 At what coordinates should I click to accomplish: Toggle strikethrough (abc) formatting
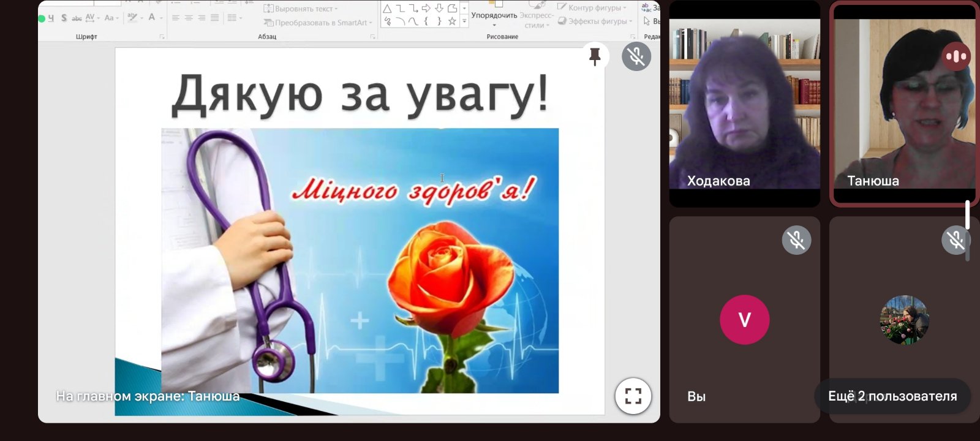[77, 18]
